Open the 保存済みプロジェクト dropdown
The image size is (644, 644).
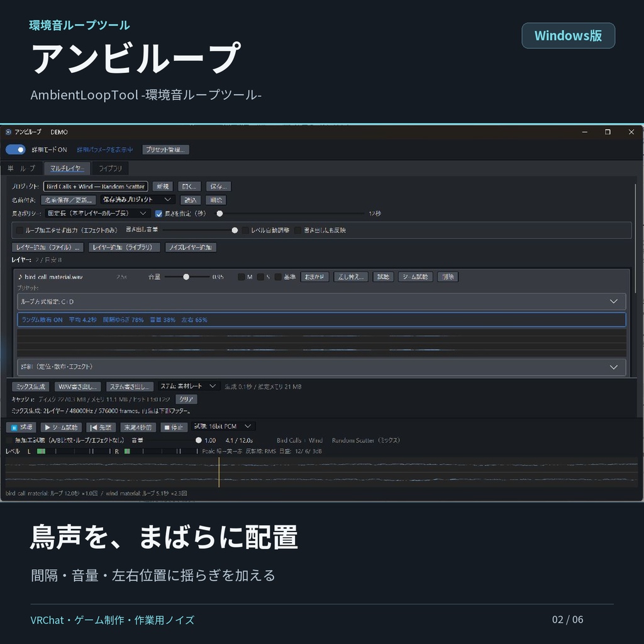point(138,199)
